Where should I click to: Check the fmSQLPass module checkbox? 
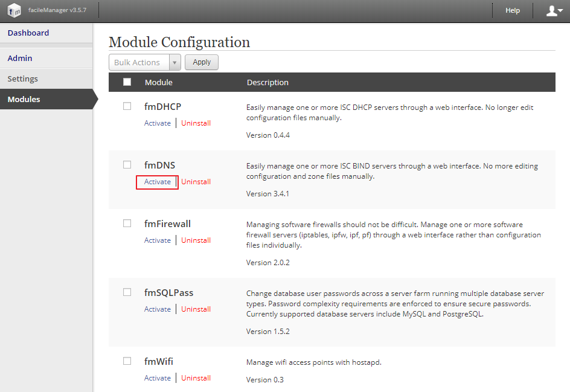point(127,292)
